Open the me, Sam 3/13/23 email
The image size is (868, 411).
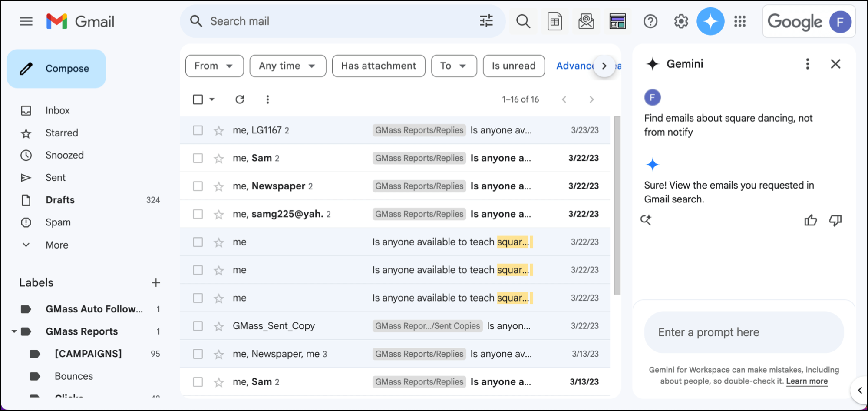[x=395, y=382]
